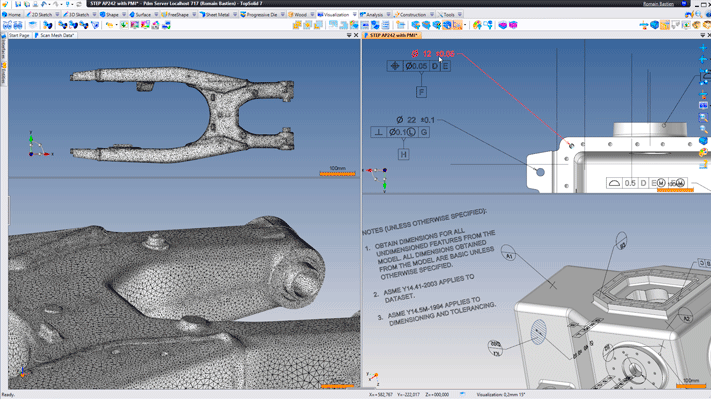Open the Visualization tab dropdown arrow
Image resolution: width=711 pixels, height=400 pixels.
[x=355, y=15]
